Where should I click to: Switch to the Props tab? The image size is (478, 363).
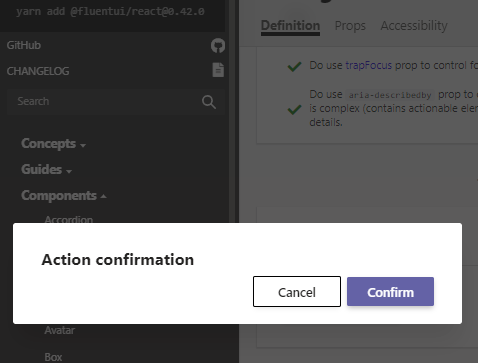(x=350, y=26)
